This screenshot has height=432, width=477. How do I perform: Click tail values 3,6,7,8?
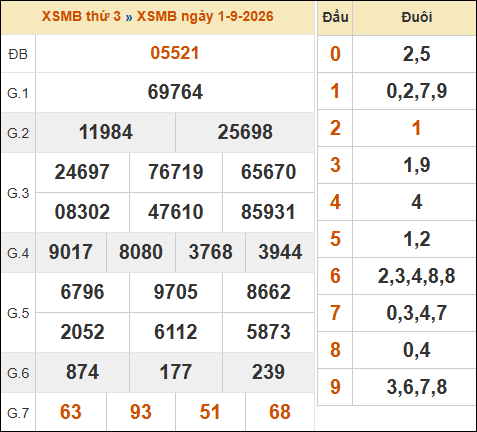(x=417, y=387)
